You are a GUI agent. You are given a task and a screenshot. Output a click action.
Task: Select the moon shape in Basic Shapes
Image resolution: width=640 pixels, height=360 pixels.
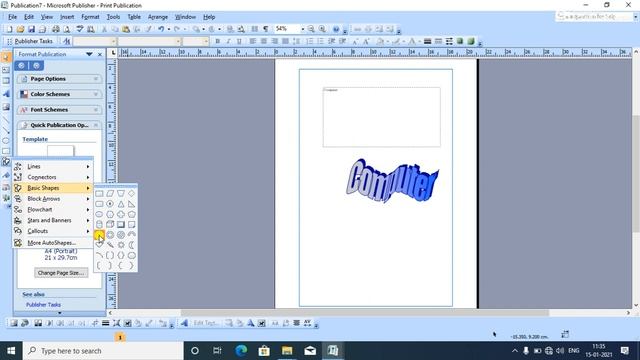[x=131, y=245]
